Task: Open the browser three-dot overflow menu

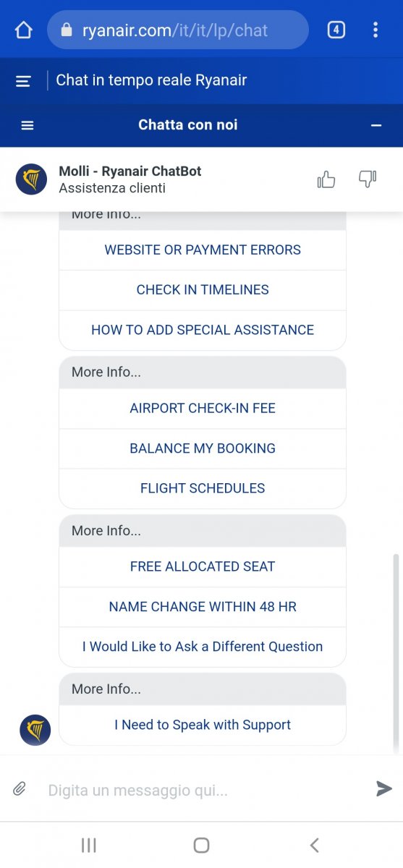Action: (x=375, y=30)
